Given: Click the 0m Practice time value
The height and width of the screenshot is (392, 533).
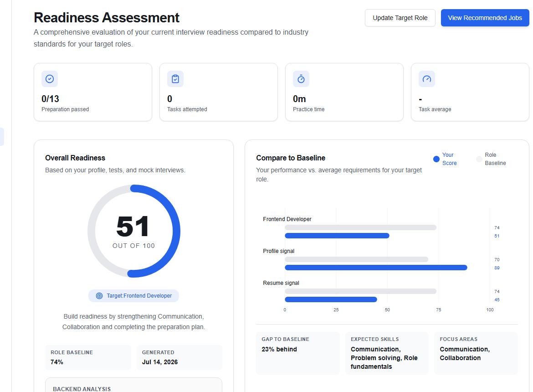Looking at the screenshot, I should pyautogui.click(x=299, y=99).
